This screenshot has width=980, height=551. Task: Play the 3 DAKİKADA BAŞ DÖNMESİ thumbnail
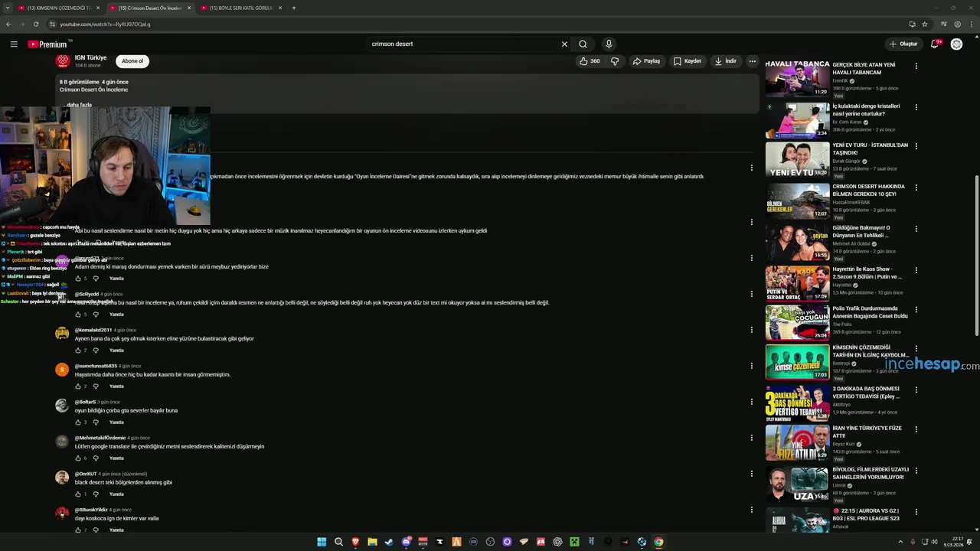tap(797, 403)
